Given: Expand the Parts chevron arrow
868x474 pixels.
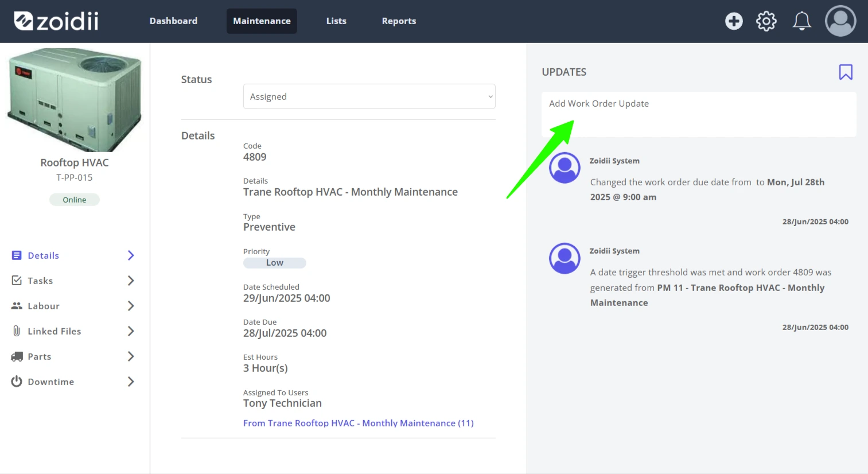Looking at the screenshot, I should click(x=131, y=356).
